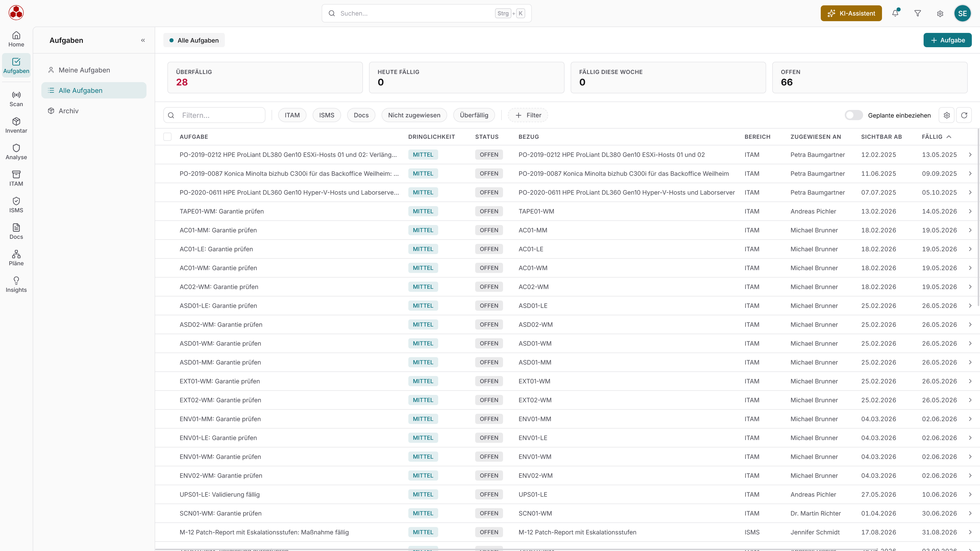Screen dimensions: 980x551
Task: Click the global Suchen search field
Action: coord(426,13)
